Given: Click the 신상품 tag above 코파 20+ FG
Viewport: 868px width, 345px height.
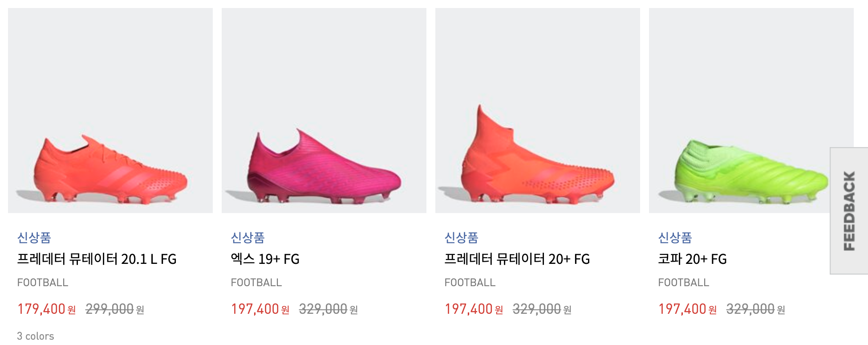Looking at the screenshot, I should coord(675,238).
